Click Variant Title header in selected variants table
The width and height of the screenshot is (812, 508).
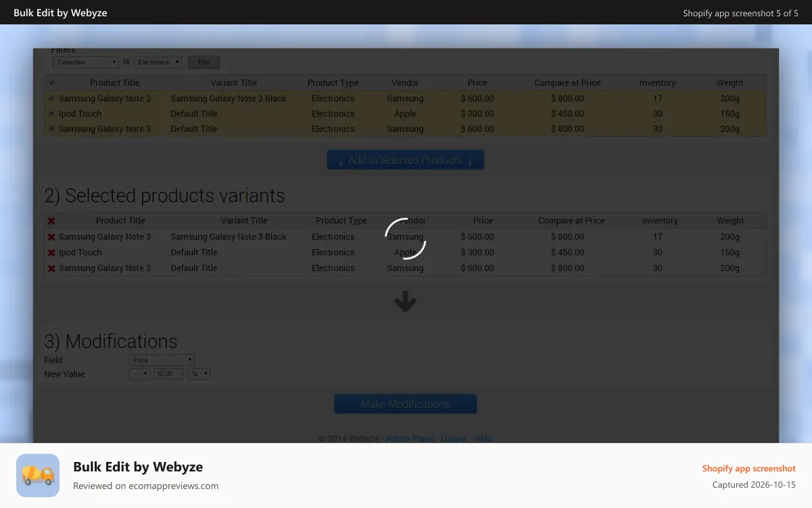click(244, 221)
